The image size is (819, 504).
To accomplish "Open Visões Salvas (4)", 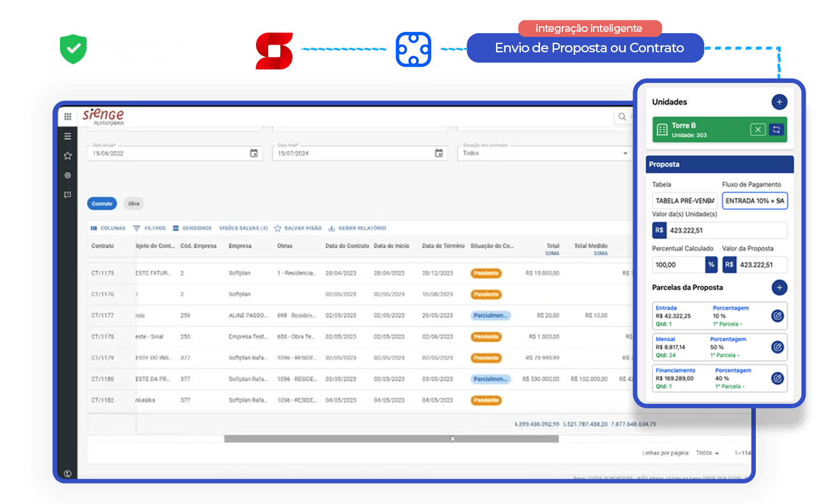I will point(243,228).
